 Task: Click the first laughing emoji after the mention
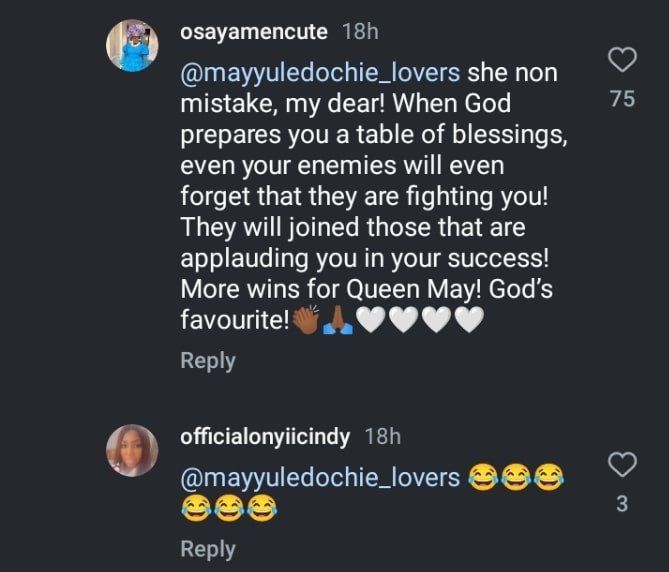point(481,478)
